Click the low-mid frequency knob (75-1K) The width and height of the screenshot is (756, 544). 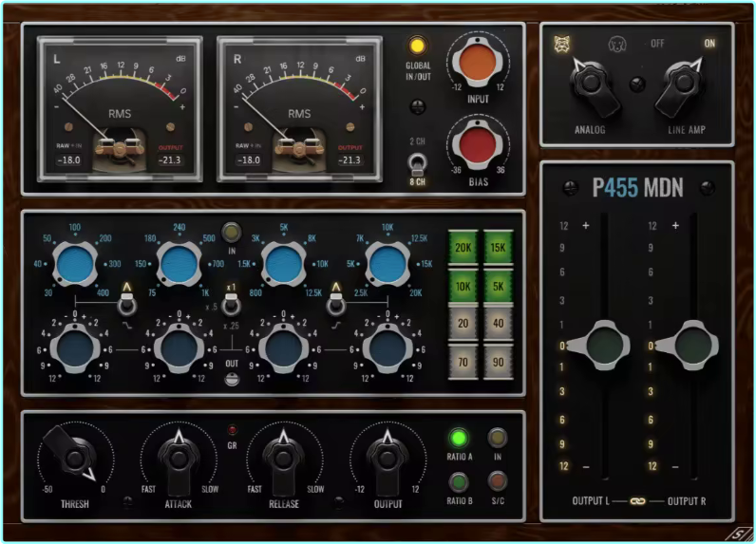click(x=179, y=264)
